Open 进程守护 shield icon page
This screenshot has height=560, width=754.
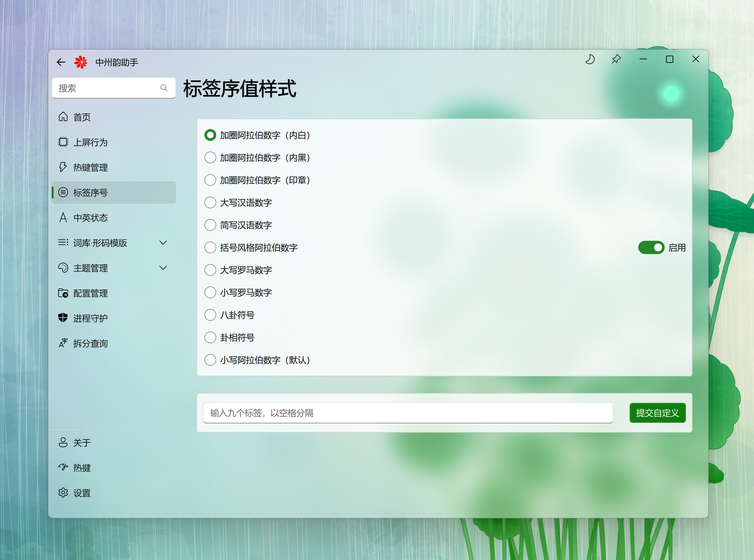(63, 318)
